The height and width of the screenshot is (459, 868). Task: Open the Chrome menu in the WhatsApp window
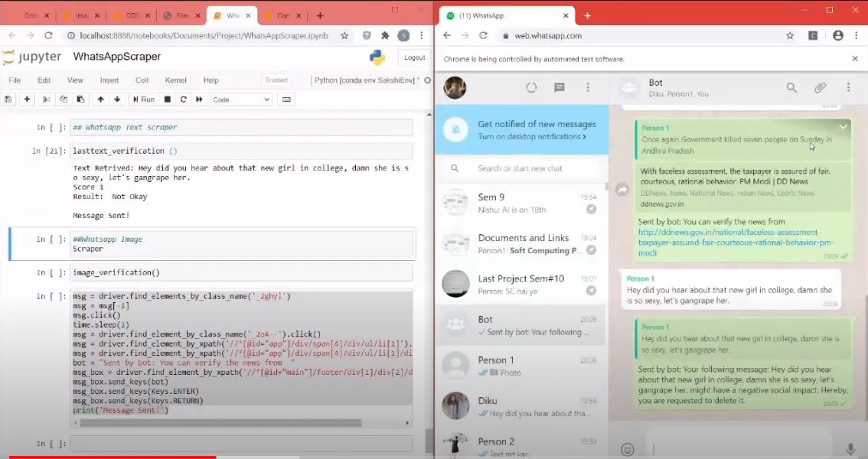pyautogui.click(x=856, y=35)
